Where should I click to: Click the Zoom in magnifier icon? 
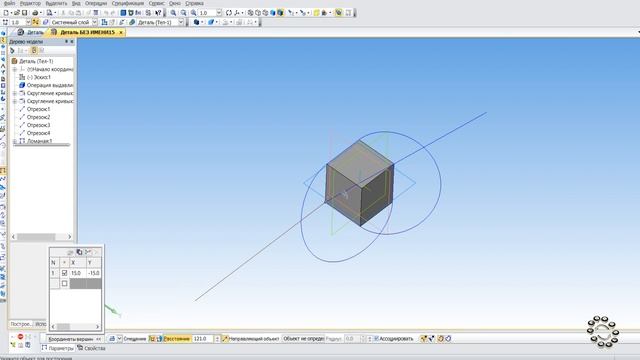[173, 13]
